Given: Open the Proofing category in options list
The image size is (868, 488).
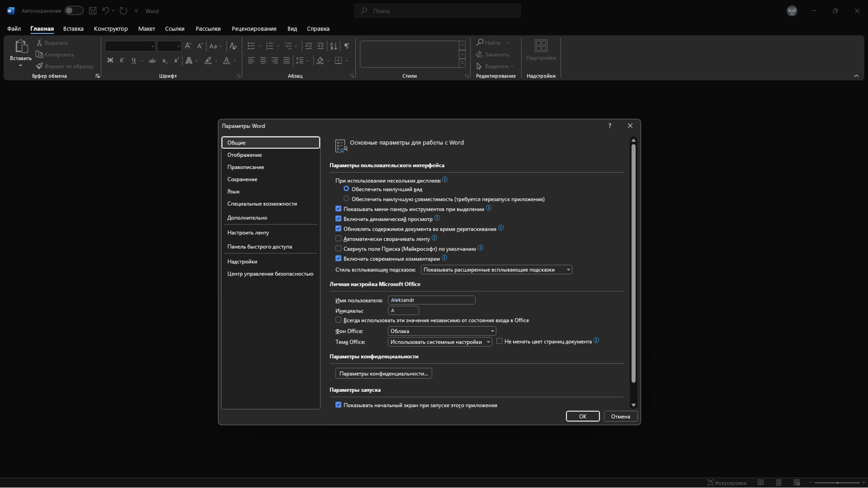Looking at the screenshot, I should tap(246, 167).
